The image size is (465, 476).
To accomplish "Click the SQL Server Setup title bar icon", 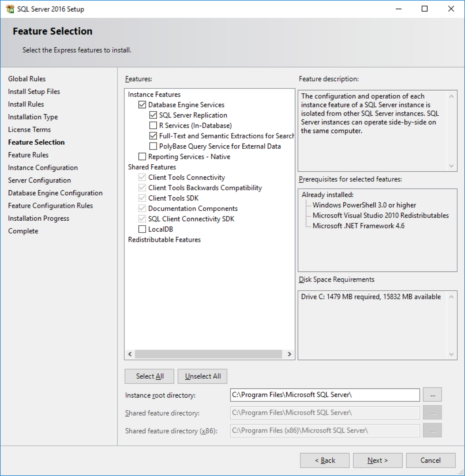I will pos(10,9).
